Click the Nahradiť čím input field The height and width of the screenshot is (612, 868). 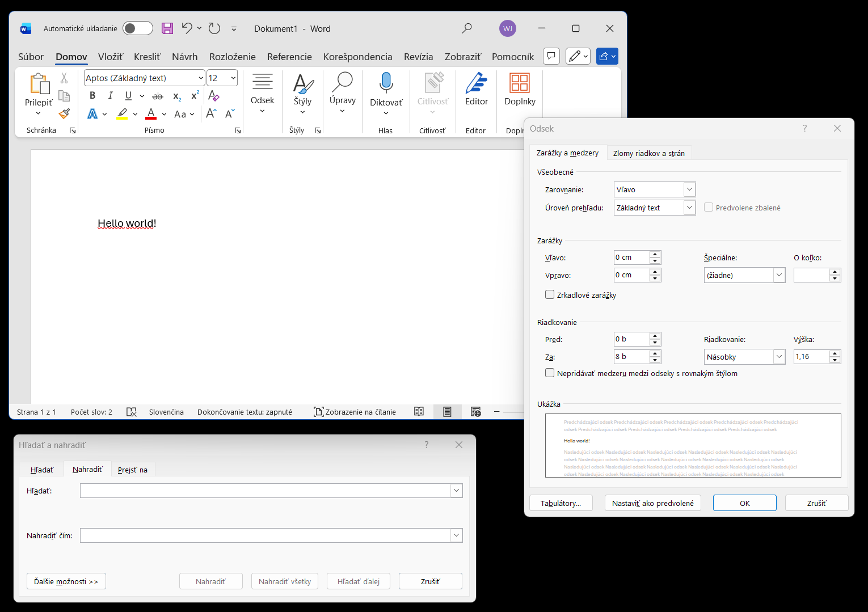[x=266, y=535]
